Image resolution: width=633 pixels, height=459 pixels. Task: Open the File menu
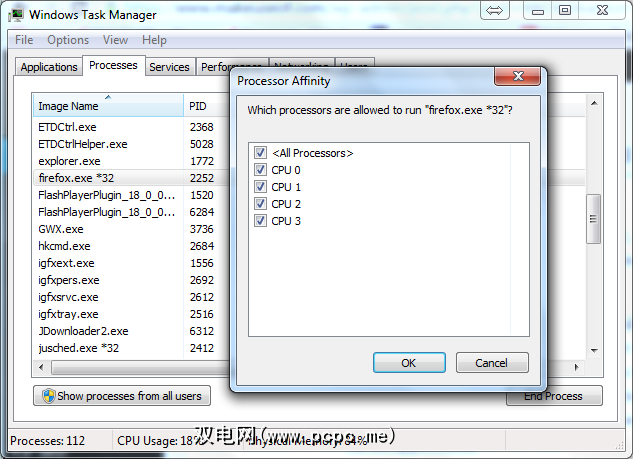(24, 40)
